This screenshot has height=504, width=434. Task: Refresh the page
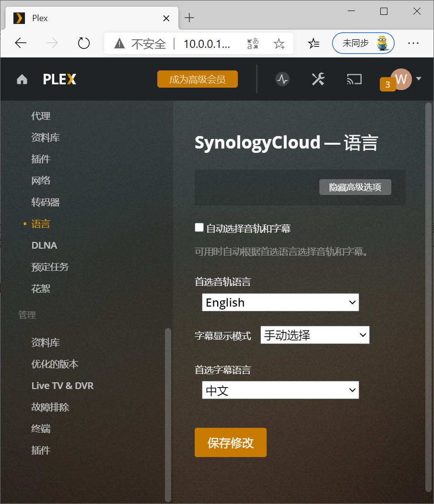click(83, 43)
